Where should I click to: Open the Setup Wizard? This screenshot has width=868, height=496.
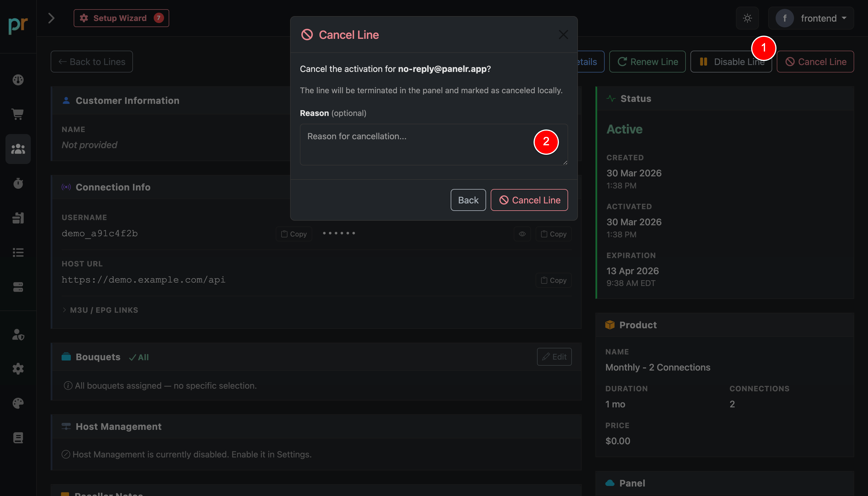point(121,18)
